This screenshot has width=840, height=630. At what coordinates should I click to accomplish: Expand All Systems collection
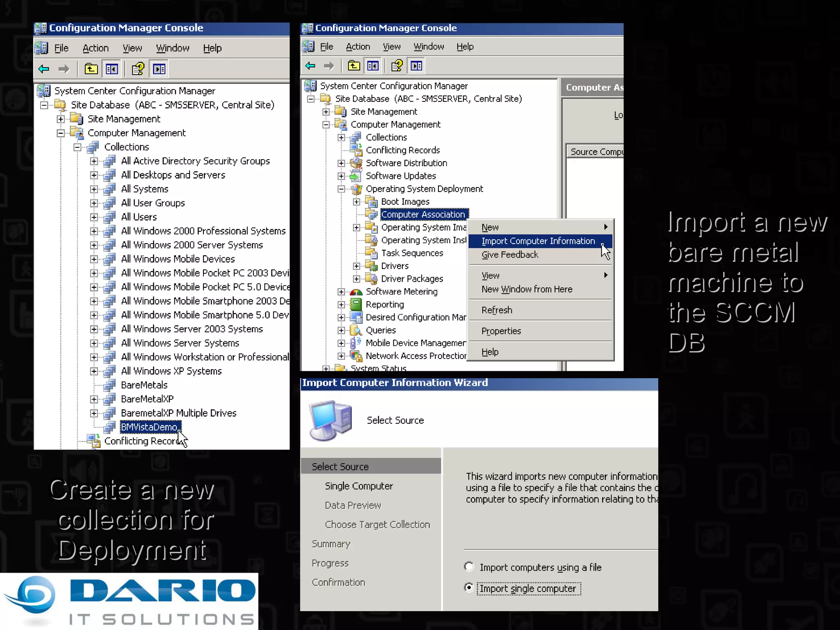point(94,189)
